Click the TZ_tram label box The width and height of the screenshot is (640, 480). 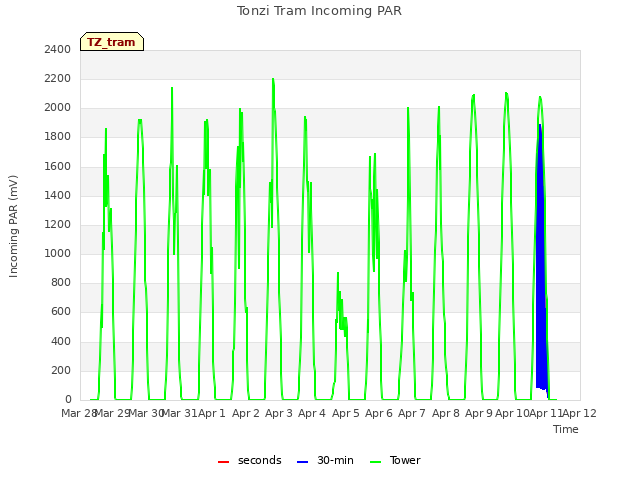tap(112, 42)
